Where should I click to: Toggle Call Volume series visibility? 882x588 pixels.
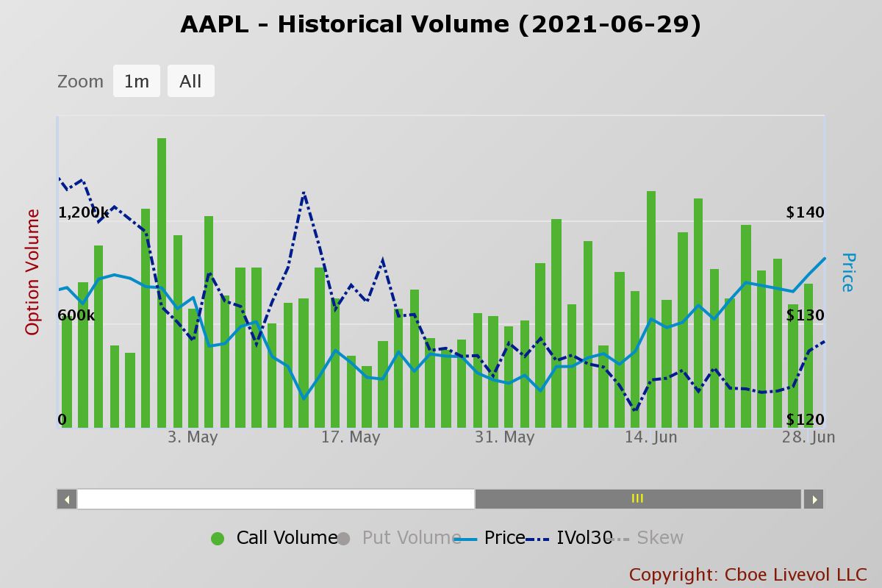pos(287,538)
